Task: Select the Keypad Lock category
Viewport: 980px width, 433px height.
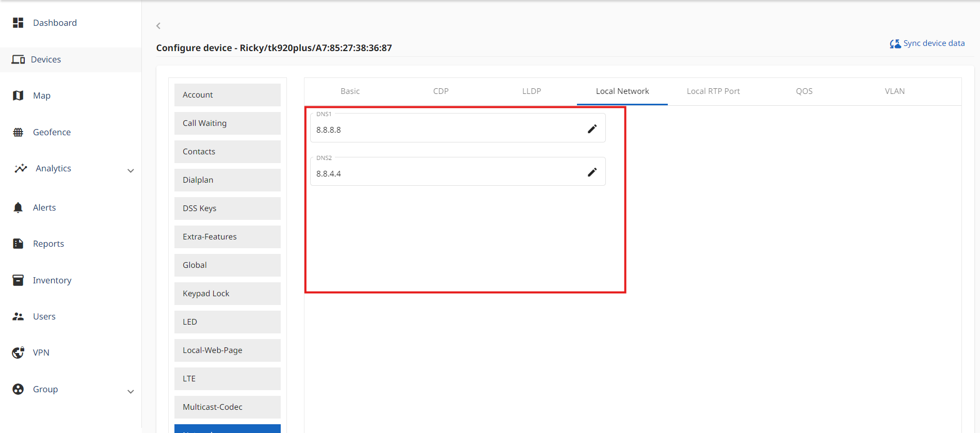Action: [227, 294]
